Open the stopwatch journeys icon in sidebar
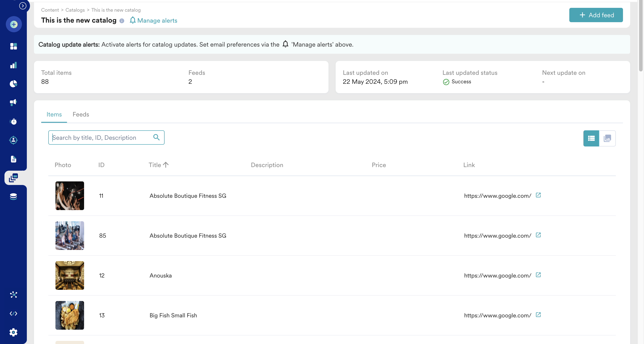Screen dimensions: 644x344 [x=13, y=121]
